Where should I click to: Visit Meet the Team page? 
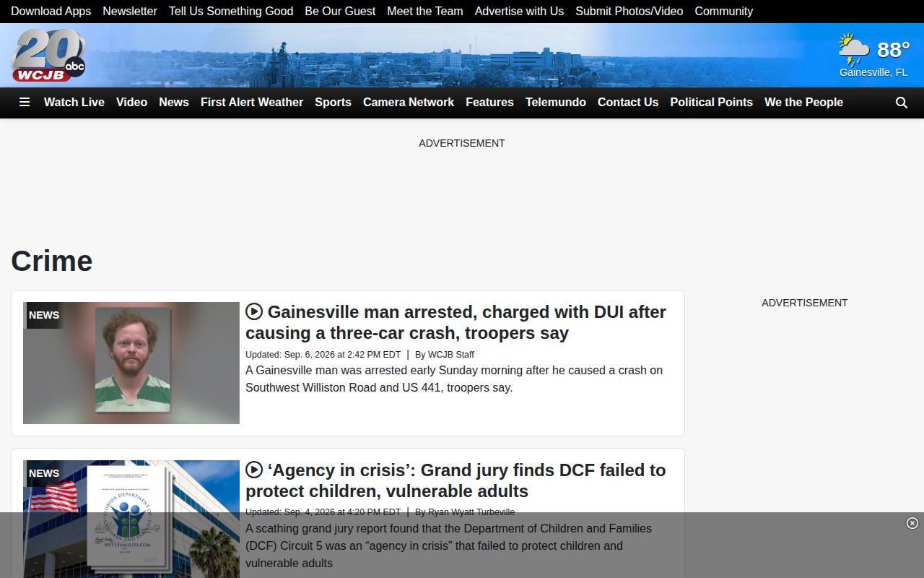[x=425, y=12]
